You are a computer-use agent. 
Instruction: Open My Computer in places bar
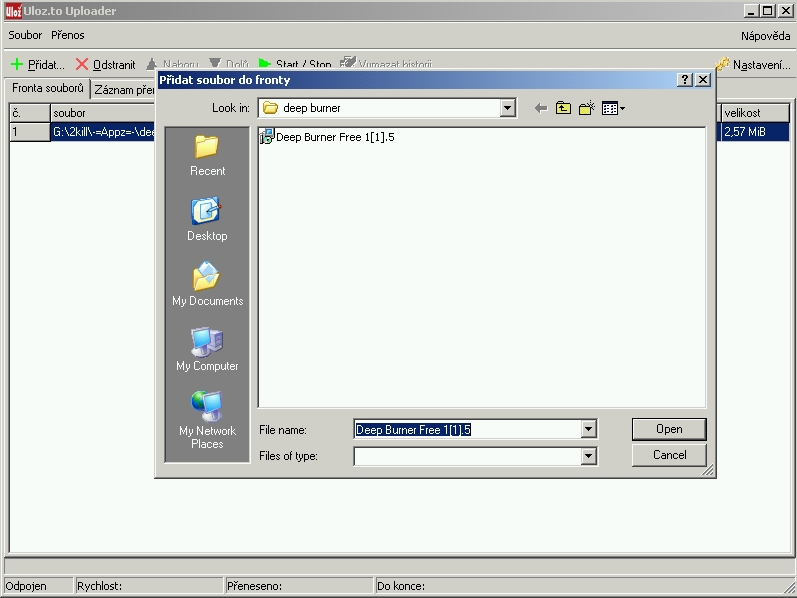[207, 349]
